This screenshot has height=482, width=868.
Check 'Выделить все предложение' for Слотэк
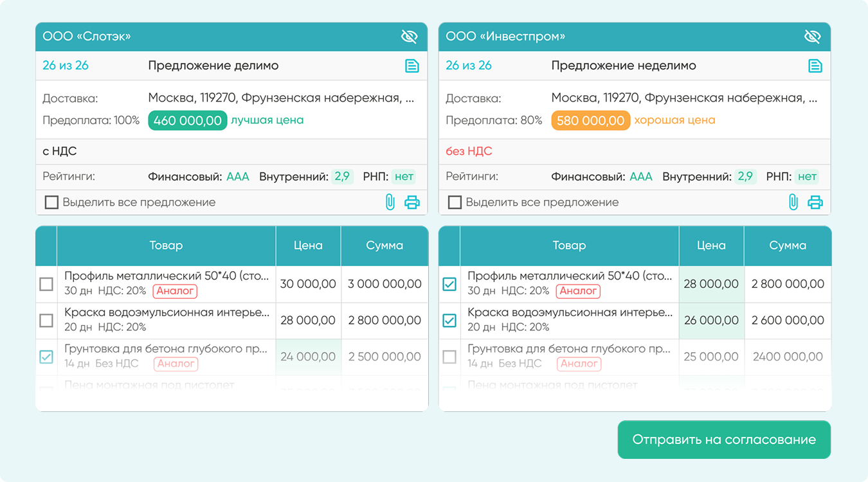51,202
